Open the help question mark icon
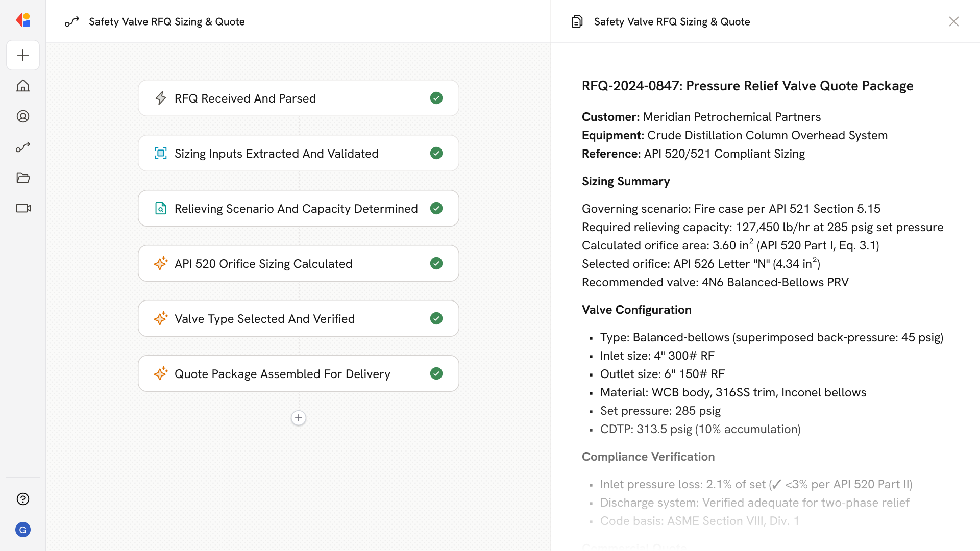The width and height of the screenshot is (980, 551). (x=23, y=499)
